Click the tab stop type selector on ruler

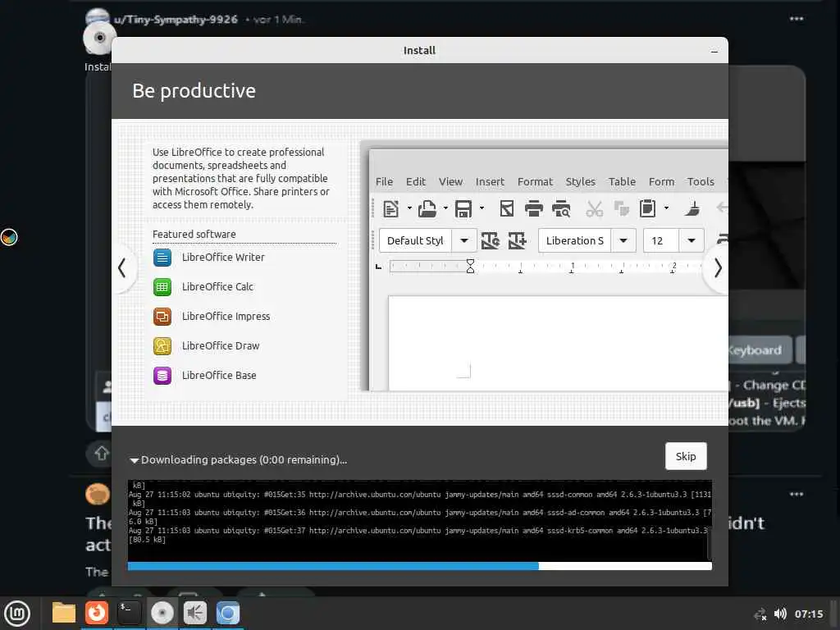tap(378, 267)
